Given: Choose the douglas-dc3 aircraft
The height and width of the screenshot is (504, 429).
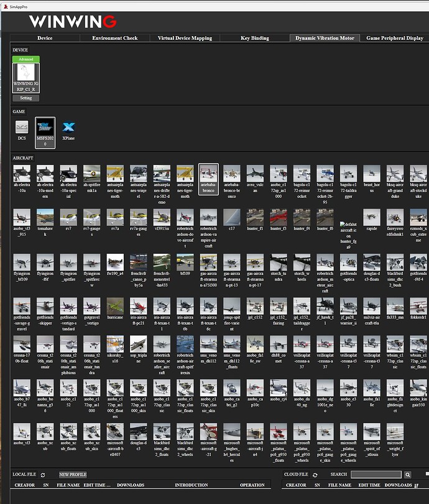Looking at the screenshot, I should point(139,432).
